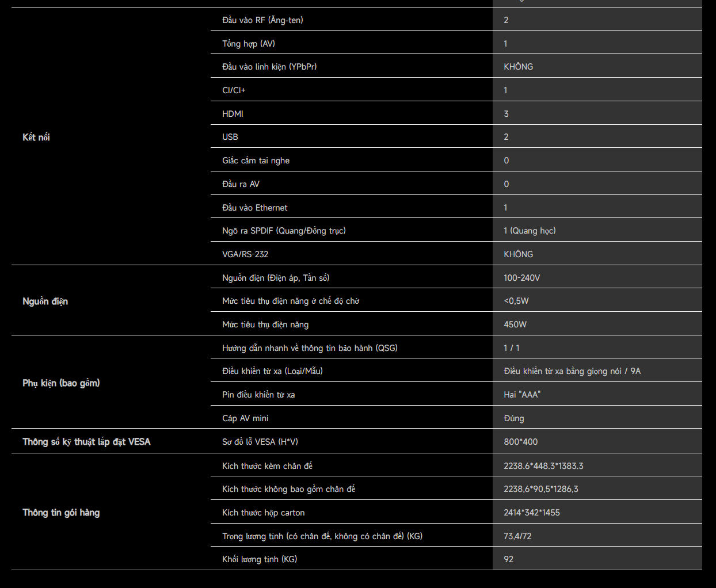This screenshot has height=588, width=716.
Task: Select the "Đầu vào RF (Ăng-ten)" row label
Action: 262,20
